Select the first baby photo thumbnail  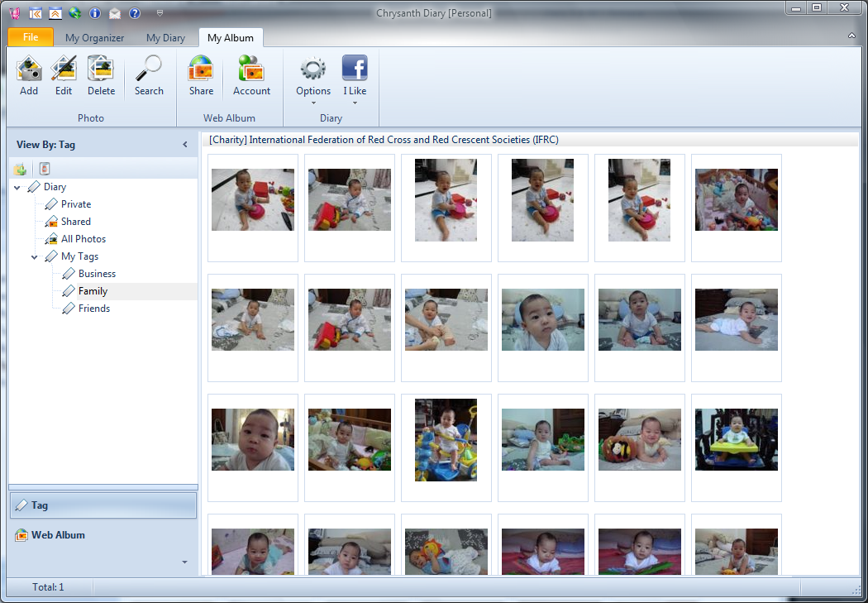[x=253, y=200]
